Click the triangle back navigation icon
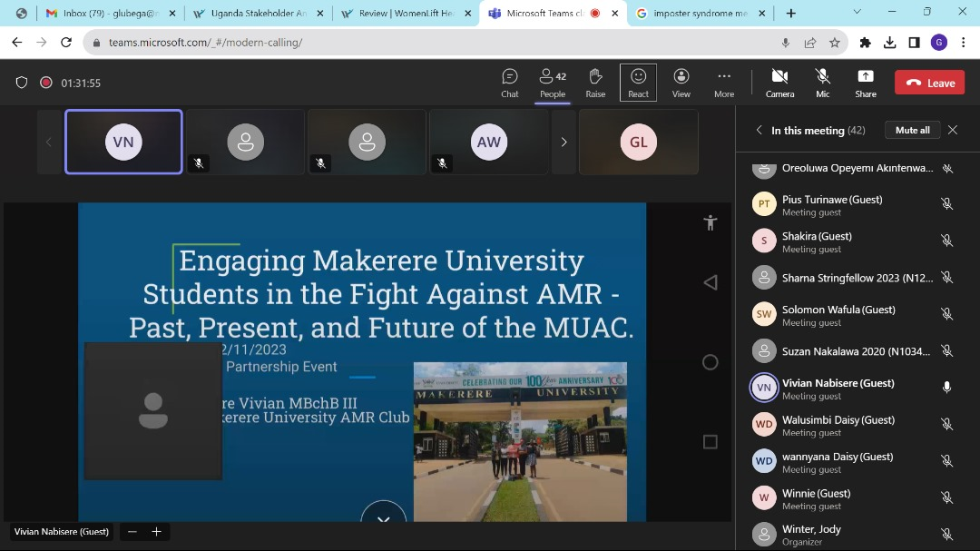Screen dimensions: 980x551 [710, 282]
